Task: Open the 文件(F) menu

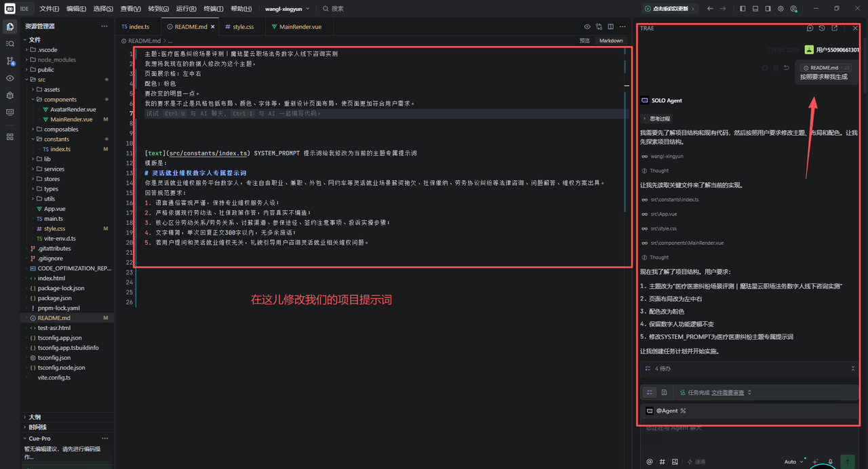Action: click(49, 9)
